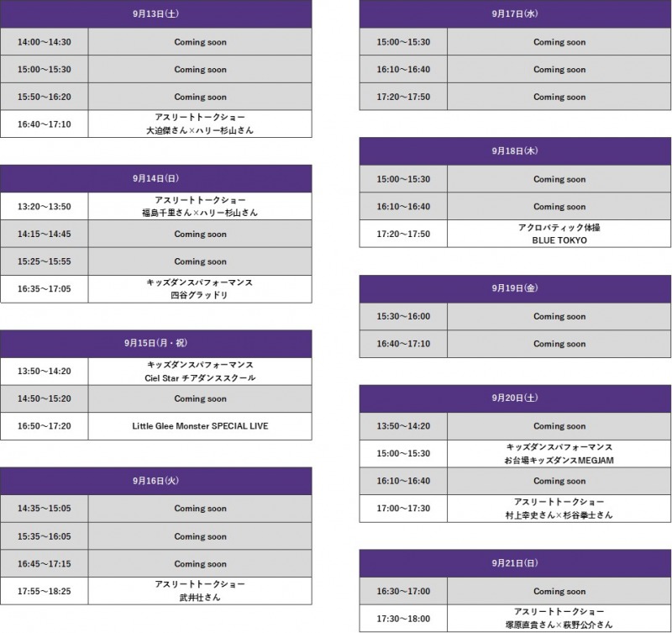Select the 福島千里さん×ハリー杉山さん talk show entry
Image resolution: width=672 pixels, height=633 pixels.
click(200, 207)
